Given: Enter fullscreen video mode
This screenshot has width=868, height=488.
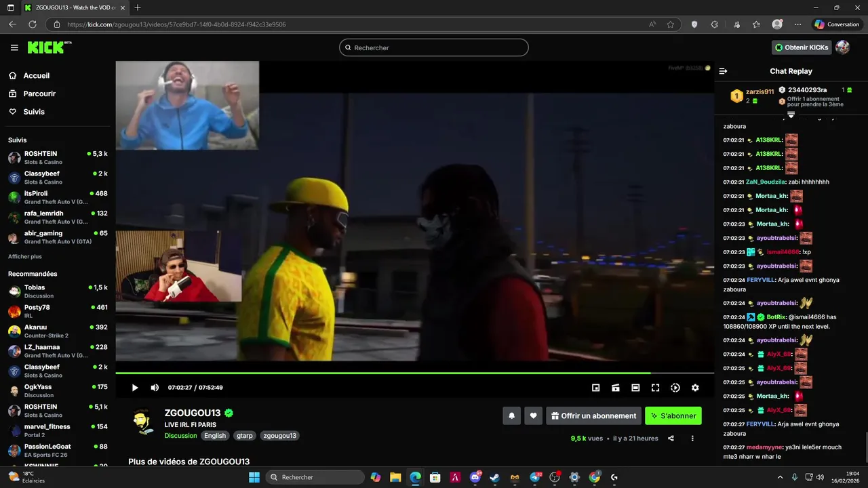Looking at the screenshot, I should pos(655,388).
